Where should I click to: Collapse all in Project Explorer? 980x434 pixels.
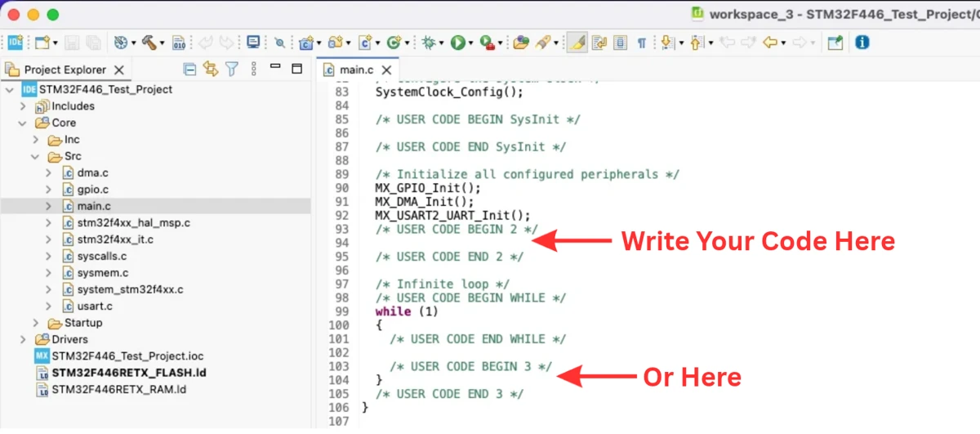[x=189, y=69]
